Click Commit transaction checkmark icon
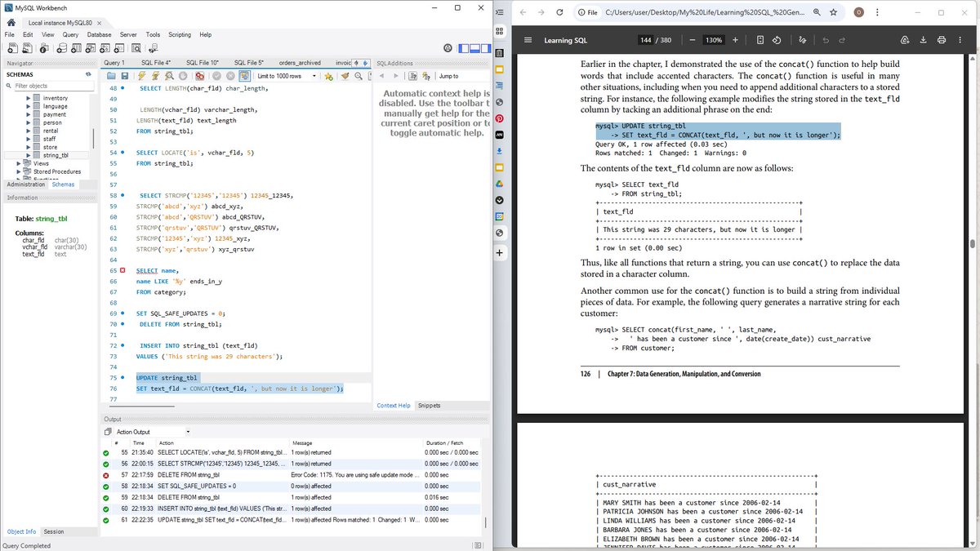Screen dimensions: 980x551 216,76
